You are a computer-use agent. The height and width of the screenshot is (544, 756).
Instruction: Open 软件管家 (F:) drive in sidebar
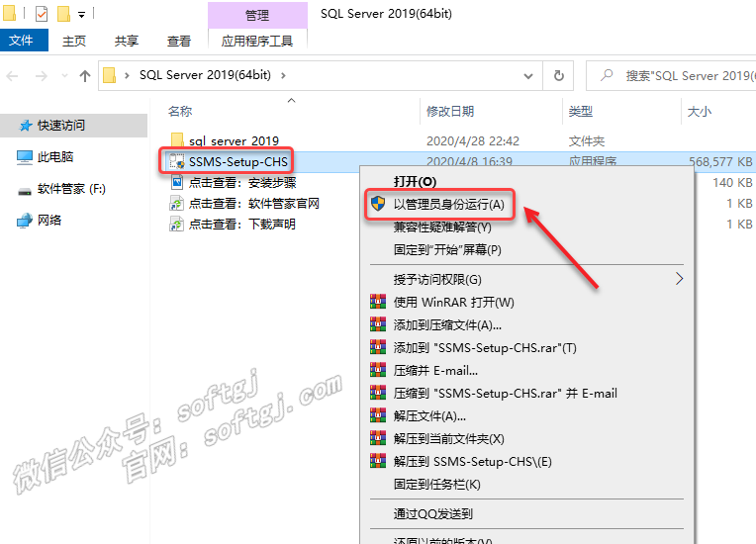(x=71, y=189)
